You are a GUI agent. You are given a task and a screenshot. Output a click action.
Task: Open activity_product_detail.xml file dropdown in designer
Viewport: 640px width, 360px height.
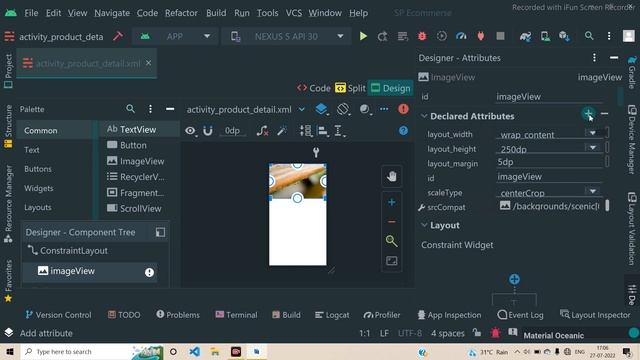coord(246,109)
